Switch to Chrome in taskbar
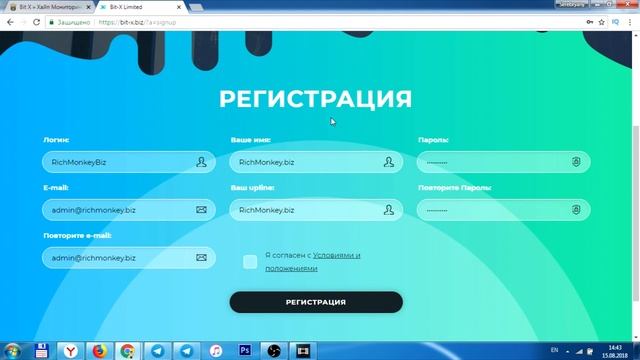640x360 pixels. coord(128,351)
